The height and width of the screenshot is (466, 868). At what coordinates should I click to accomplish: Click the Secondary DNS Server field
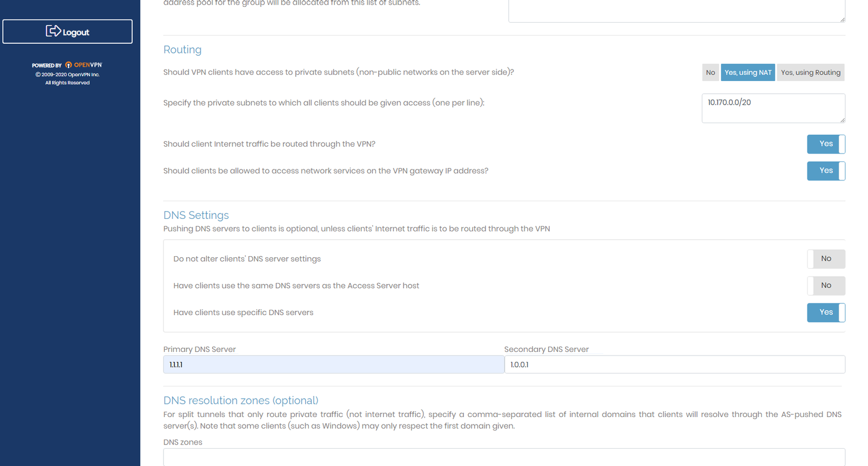point(674,364)
